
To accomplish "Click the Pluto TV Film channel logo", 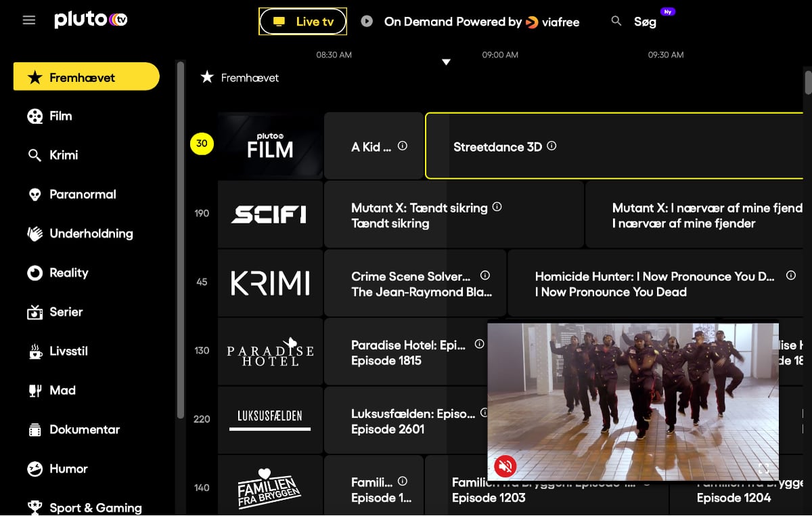I will click(x=270, y=146).
